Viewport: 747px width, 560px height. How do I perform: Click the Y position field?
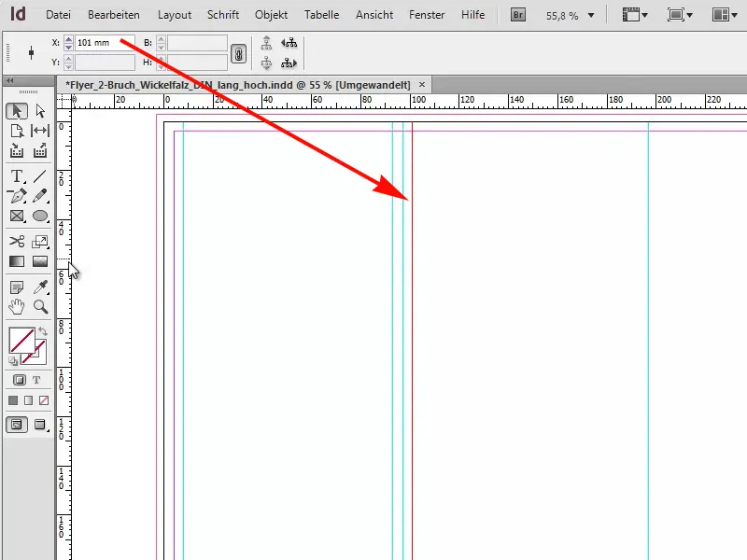point(105,63)
